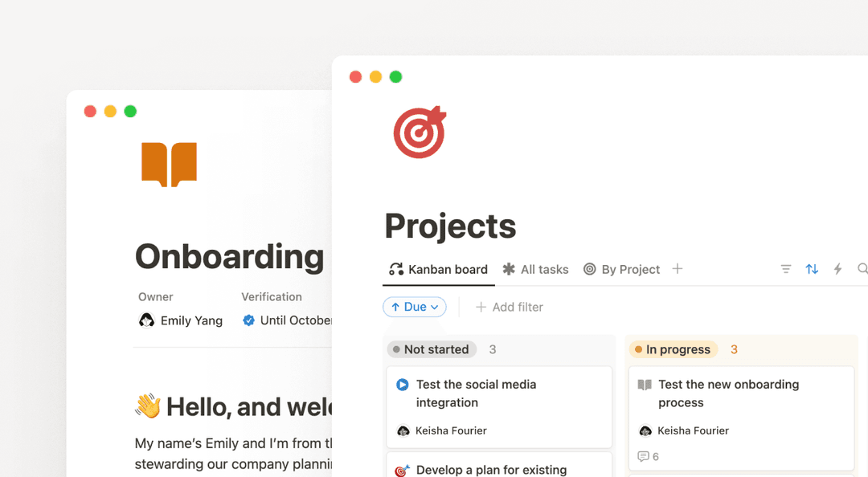
Task: Click the blue sort arrows icon
Action: 812,269
